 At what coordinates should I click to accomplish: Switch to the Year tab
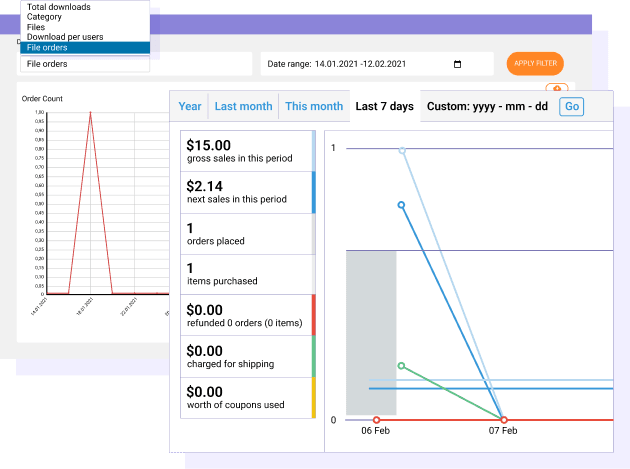(190, 107)
